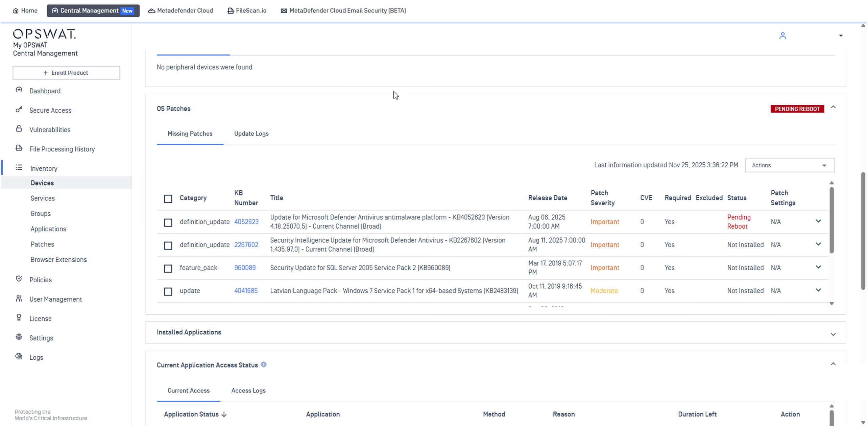Click the Secure Access key icon
The height and width of the screenshot is (426, 868).
[19, 110]
